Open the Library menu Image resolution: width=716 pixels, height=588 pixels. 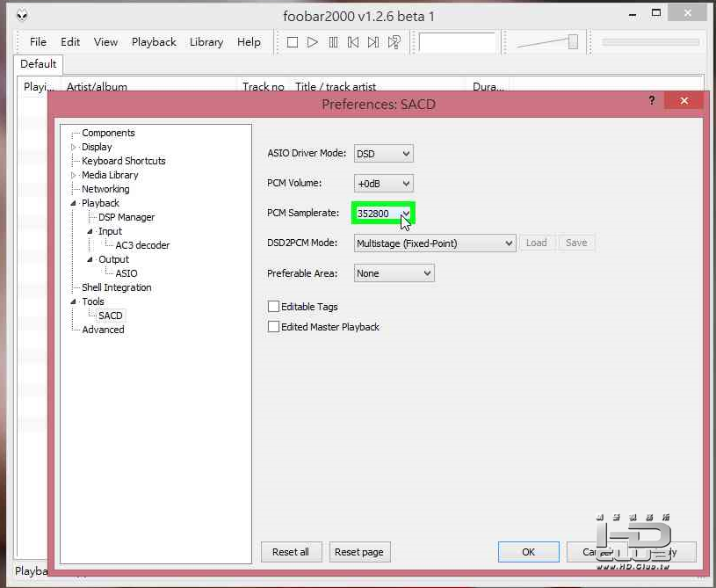(206, 42)
